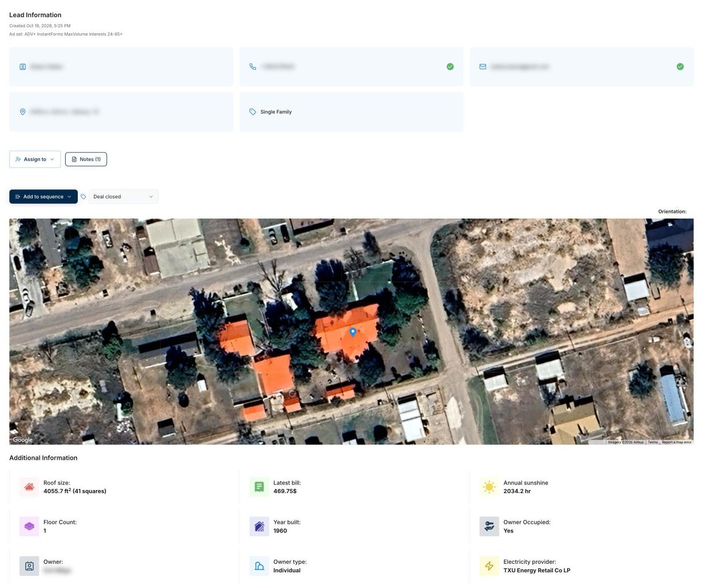Click the Orientation label above the map
Screen dimensions: 703x588
point(672,211)
